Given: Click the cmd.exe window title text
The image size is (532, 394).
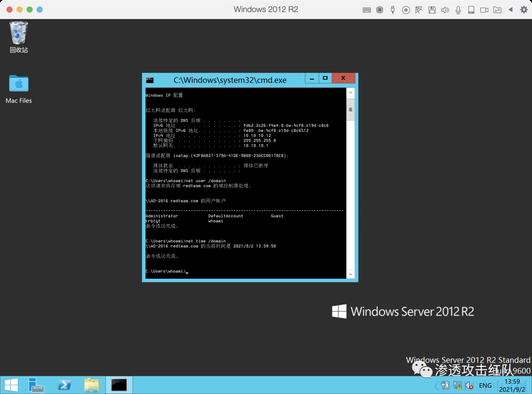Looking at the screenshot, I should tap(230, 80).
